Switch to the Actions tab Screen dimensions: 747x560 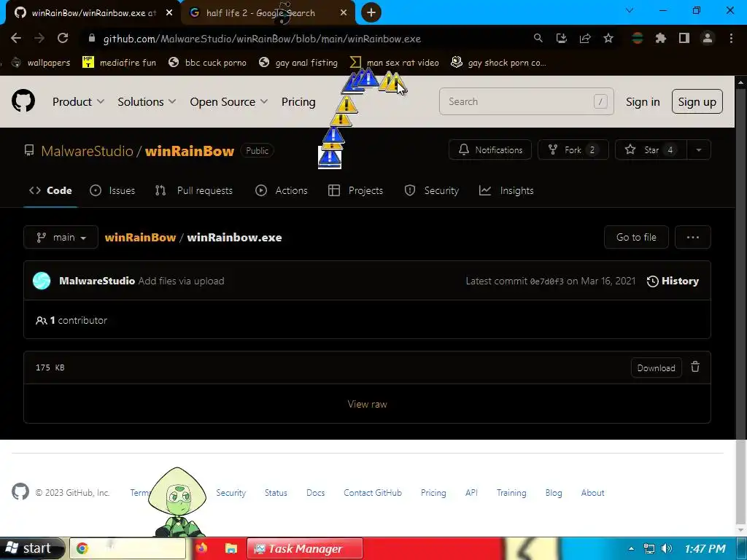coord(282,190)
